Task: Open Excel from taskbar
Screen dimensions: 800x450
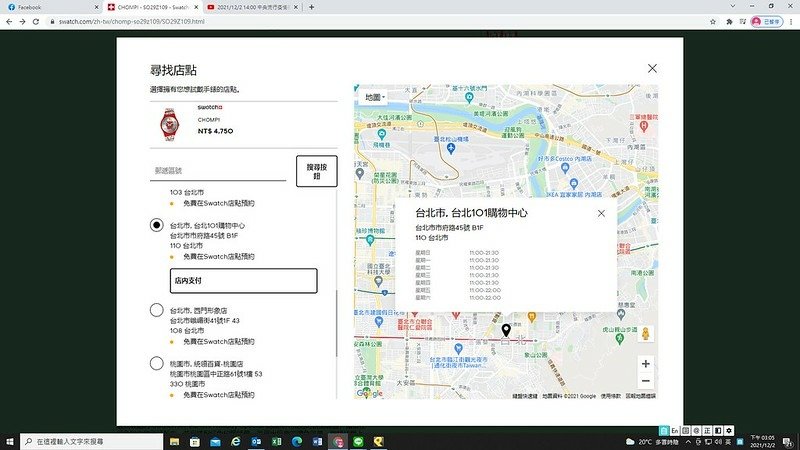Action: (277, 441)
